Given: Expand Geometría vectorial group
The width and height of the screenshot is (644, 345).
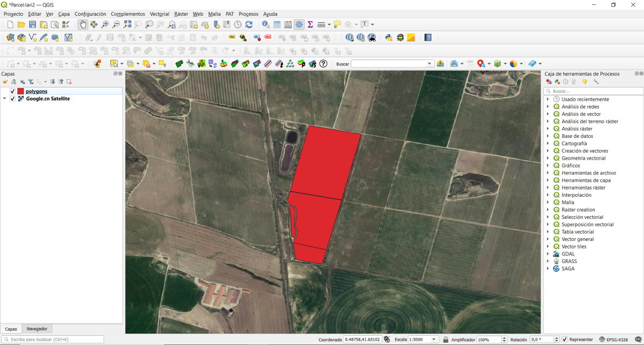Looking at the screenshot, I should [x=548, y=158].
